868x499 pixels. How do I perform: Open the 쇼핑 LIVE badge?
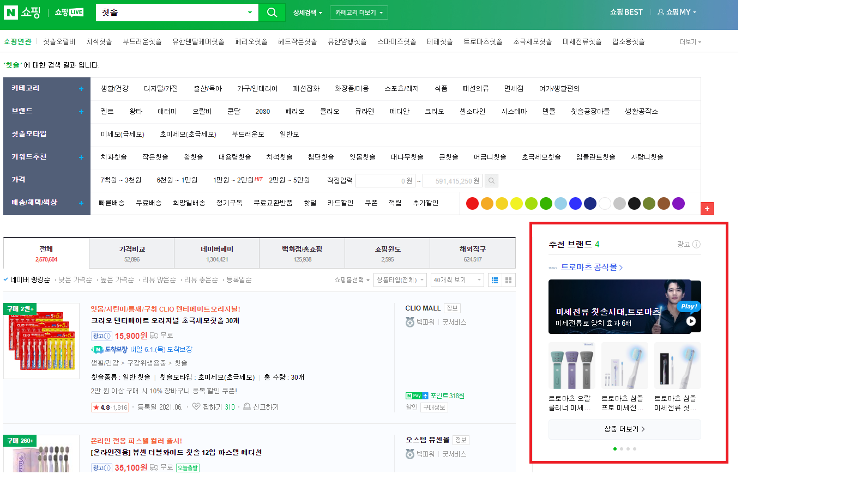click(69, 12)
